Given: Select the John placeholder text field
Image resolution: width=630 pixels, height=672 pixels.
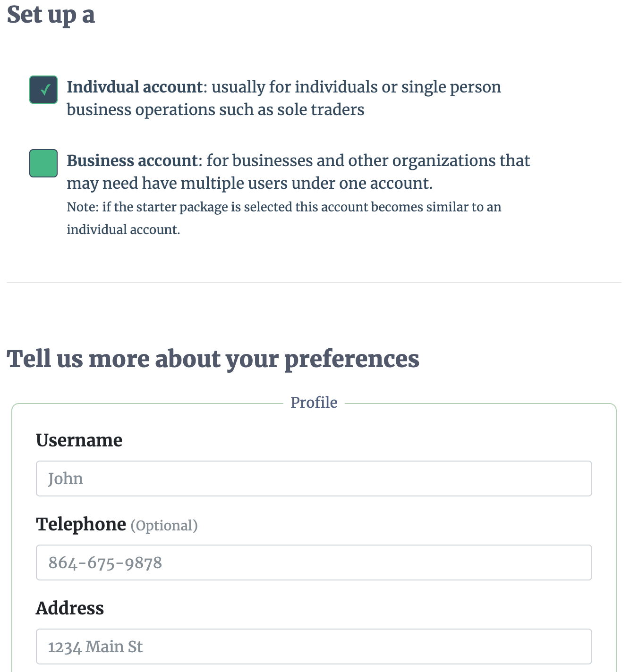Looking at the screenshot, I should (x=313, y=478).
